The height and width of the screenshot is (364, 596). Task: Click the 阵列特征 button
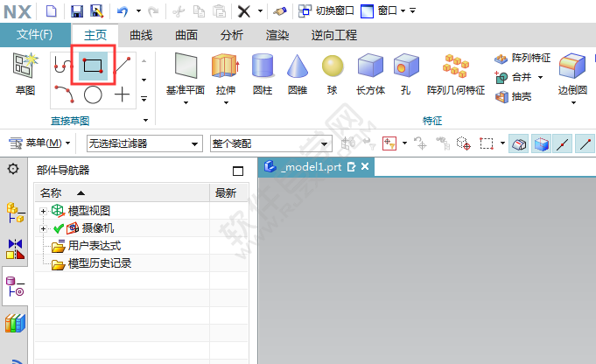[x=522, y=58]
